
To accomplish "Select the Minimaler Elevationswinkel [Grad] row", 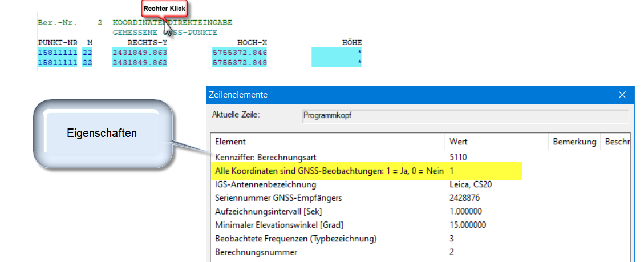I will (x=279, y=225).
